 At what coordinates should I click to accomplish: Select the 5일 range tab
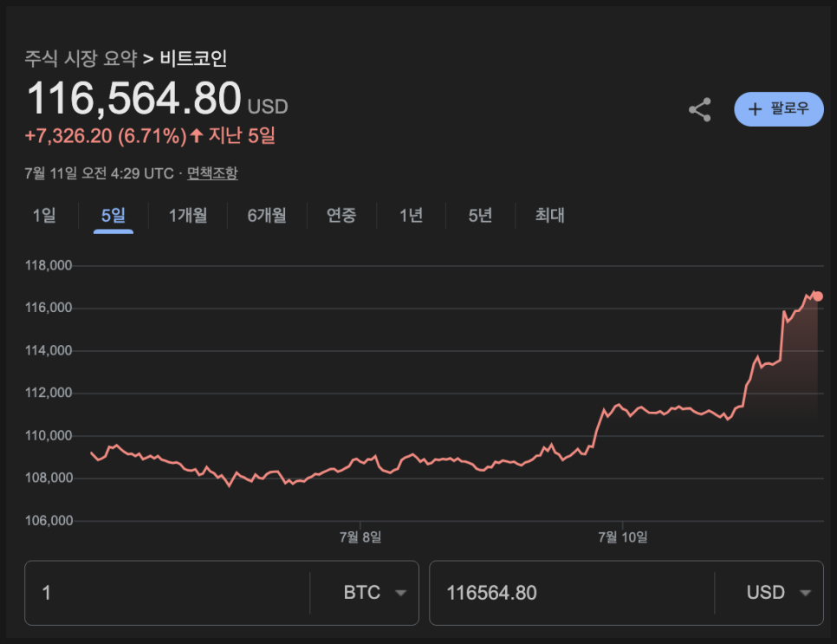click(x=114, y=215)
